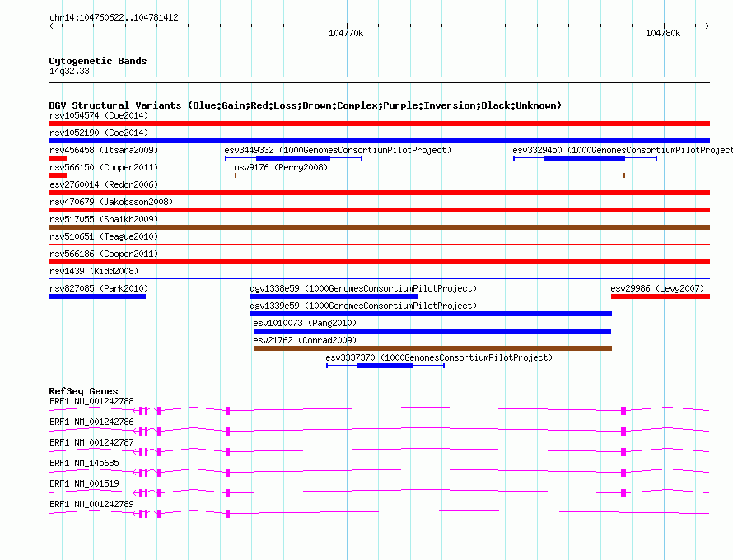This screenshot has height=560, width=733.
Task: Click the nsv827085 (Park2010) blue bar
Action: [97, 296]
